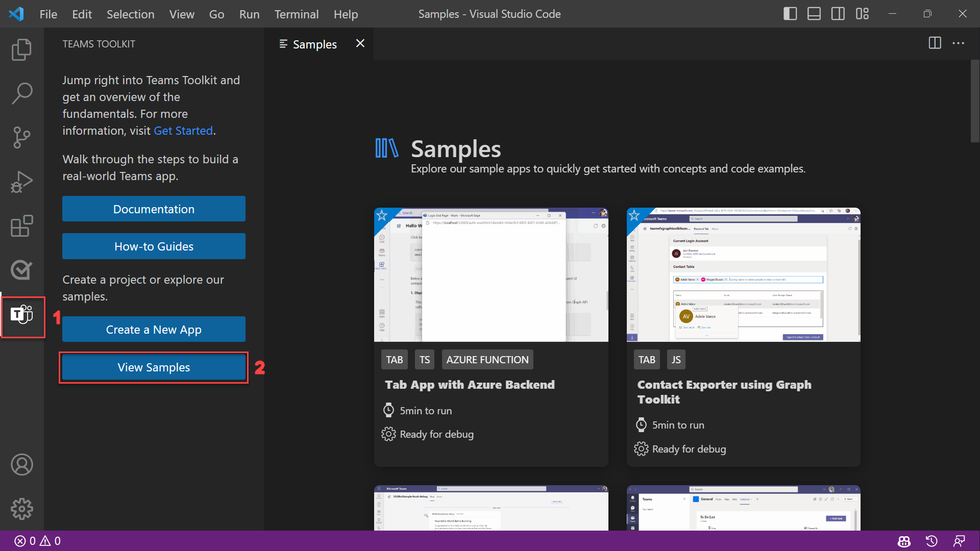980x551 pixels.
Task: Open the Search sidebar icon
Action: (x=21, y=92)
